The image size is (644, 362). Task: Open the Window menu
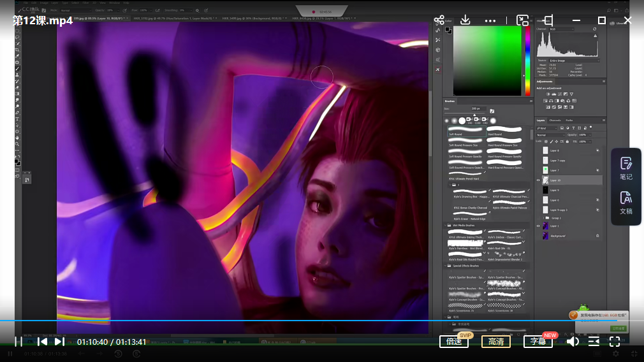point(115,3)
